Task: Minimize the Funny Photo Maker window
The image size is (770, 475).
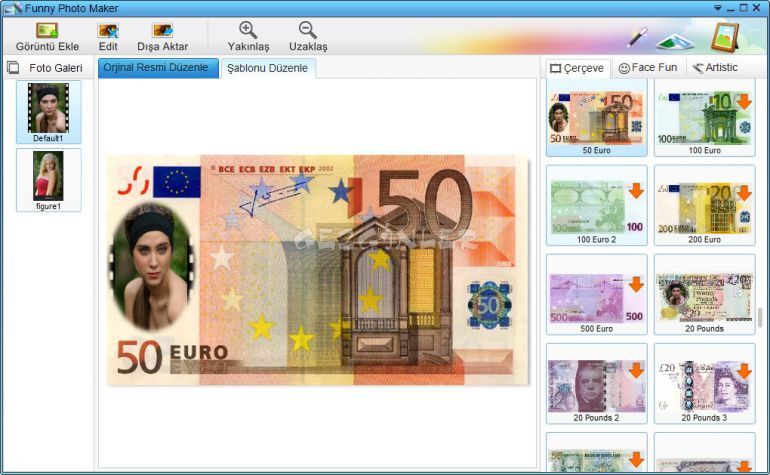Action: pos(731,8)
